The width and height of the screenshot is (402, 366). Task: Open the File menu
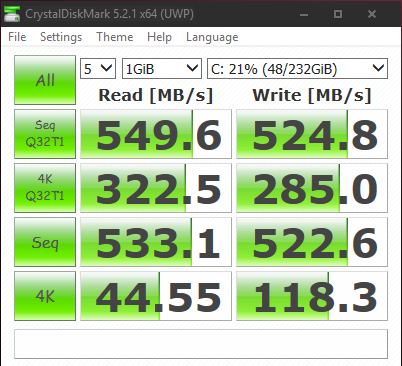(x=17, y=37)
